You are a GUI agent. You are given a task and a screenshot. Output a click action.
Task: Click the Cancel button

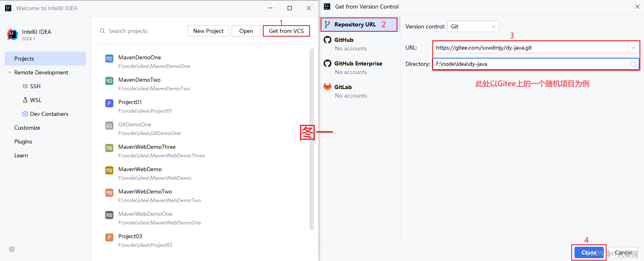623,252
